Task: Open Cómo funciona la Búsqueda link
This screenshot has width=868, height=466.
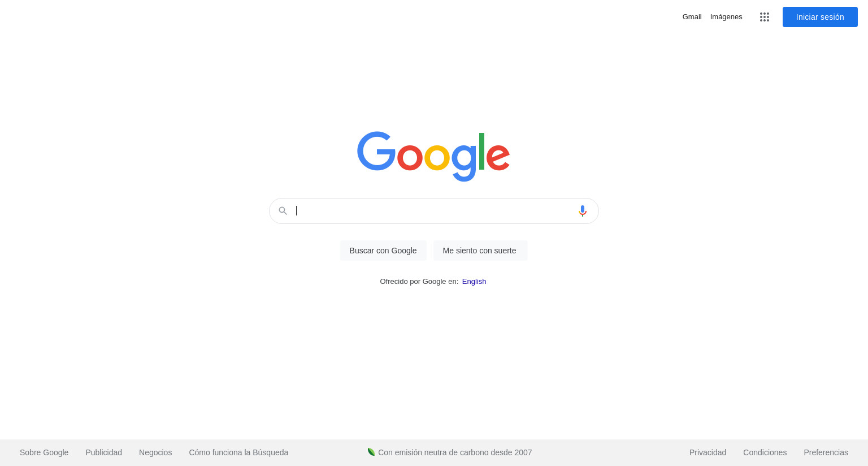Action: tap(238, 452)
